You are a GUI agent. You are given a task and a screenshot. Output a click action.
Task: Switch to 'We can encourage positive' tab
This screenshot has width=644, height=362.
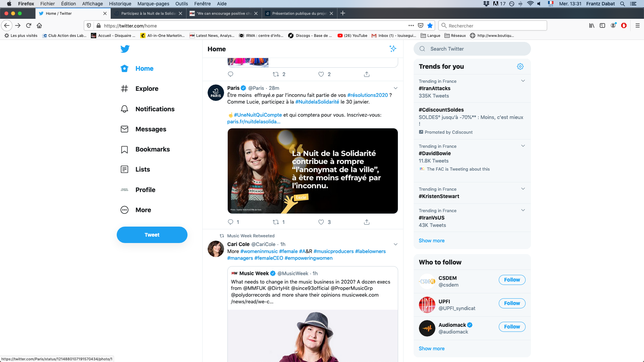coord(223,13)
